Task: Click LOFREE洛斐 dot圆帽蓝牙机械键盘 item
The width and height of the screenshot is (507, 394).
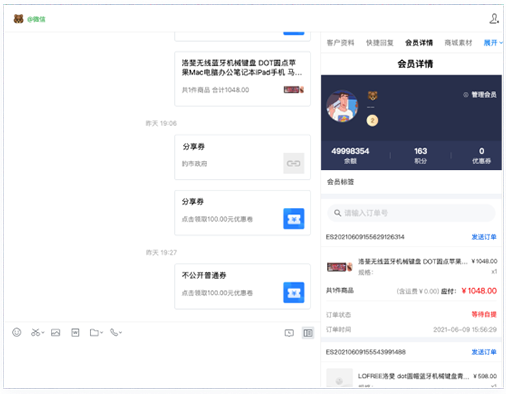Action: click(413, 376)
